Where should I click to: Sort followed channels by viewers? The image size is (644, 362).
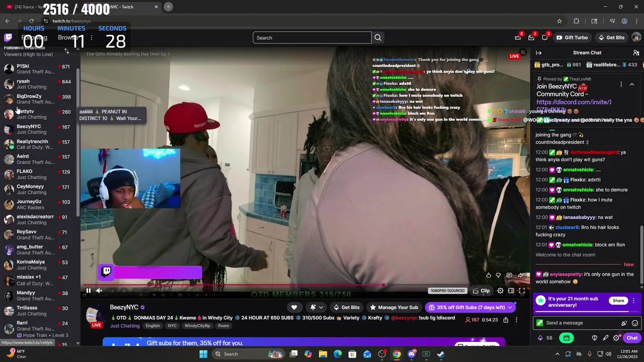pyautogui.click(x=66, y=51)
